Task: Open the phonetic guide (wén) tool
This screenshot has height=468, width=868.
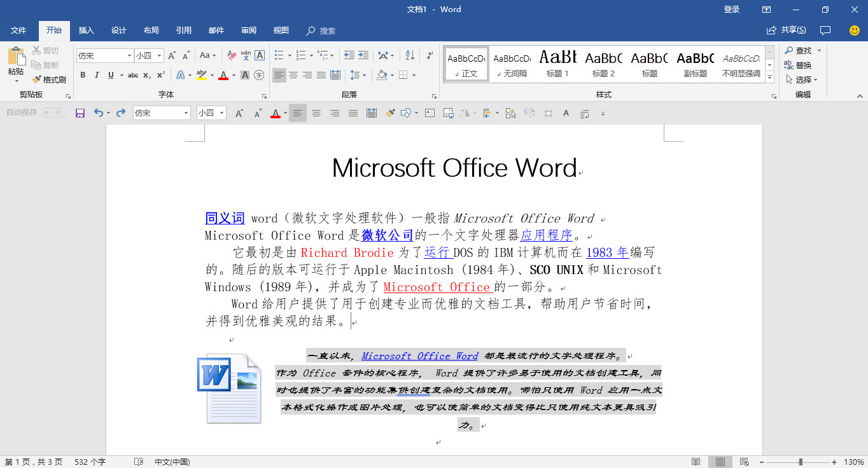Action: (x=246, y=55)
